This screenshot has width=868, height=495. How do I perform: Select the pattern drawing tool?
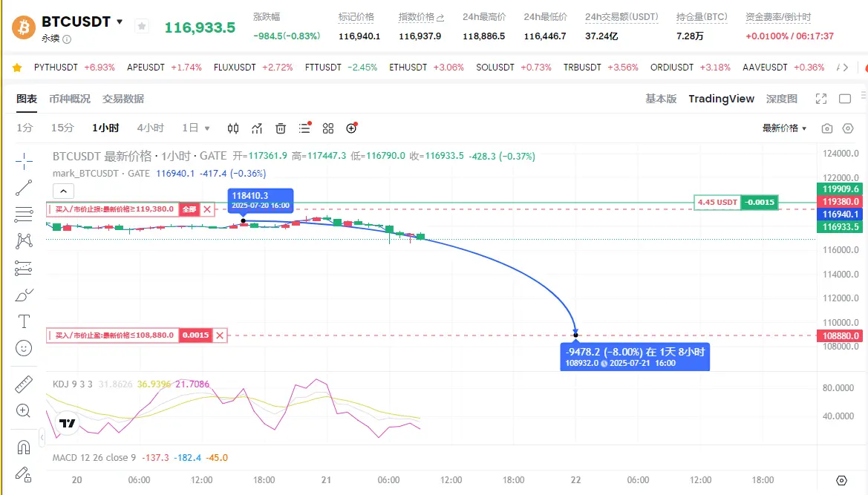24,240
